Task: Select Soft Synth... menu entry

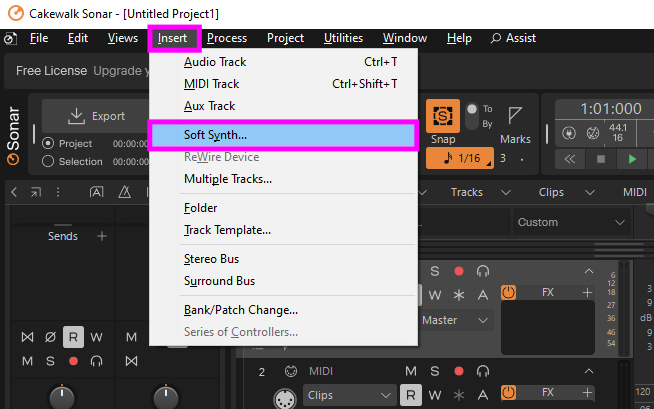Action: click(284, 135)
